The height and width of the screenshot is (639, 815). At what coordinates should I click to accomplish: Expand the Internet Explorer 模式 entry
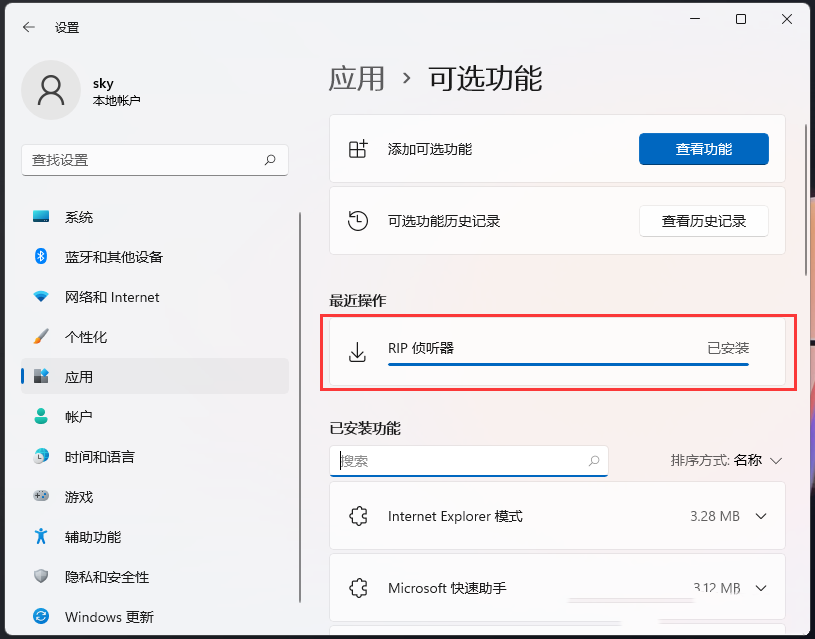pyautogui.click(x=761, y=516)
